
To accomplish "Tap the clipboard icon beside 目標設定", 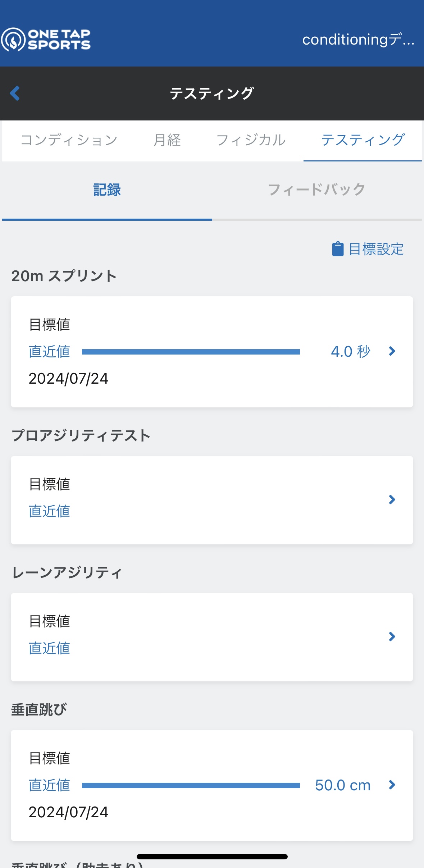I will [x=337, y=249].
